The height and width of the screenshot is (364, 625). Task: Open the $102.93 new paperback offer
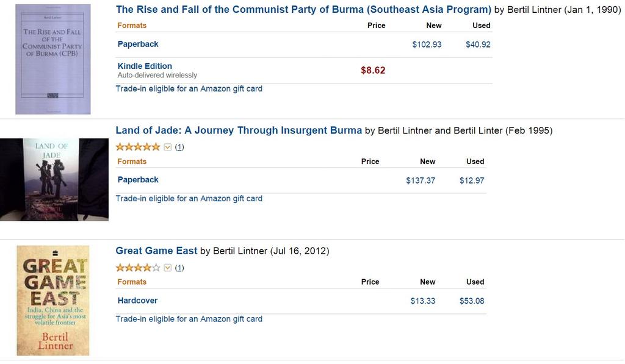[x=427, y=45]
